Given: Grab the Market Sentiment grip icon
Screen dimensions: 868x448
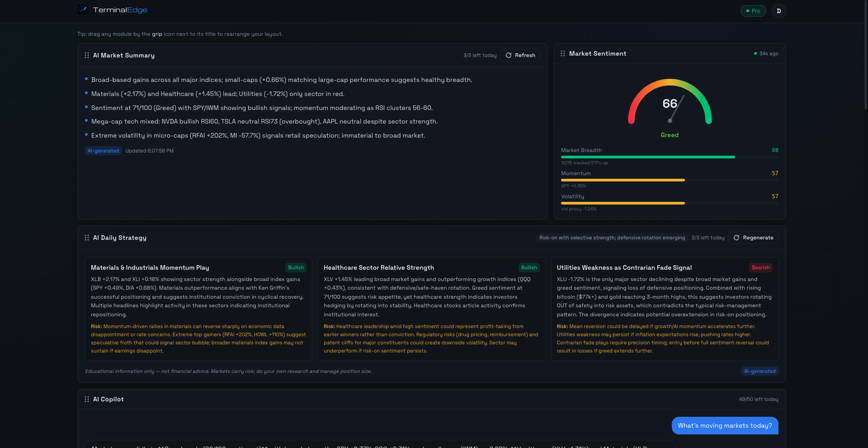Looking at the screenshot, I should point(563,53).
